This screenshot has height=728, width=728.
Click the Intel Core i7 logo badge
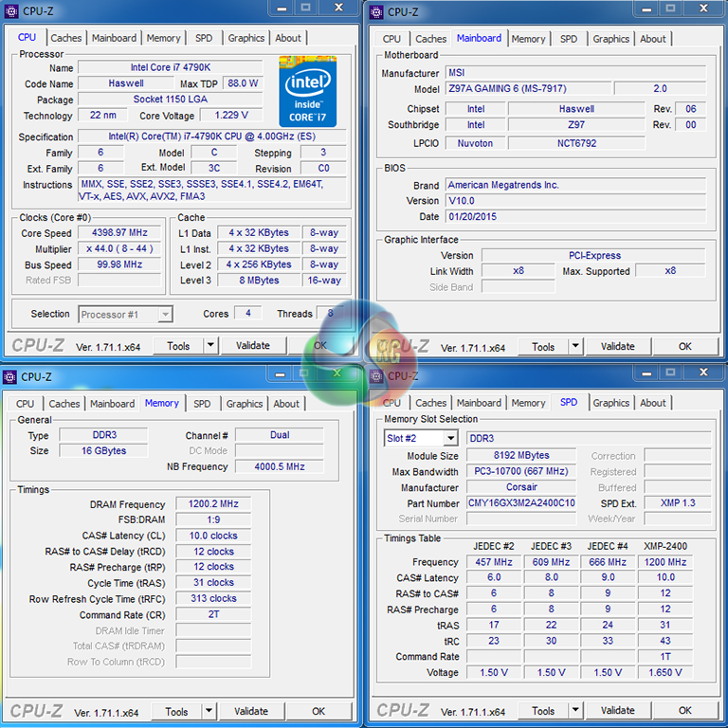pos(307,91)
